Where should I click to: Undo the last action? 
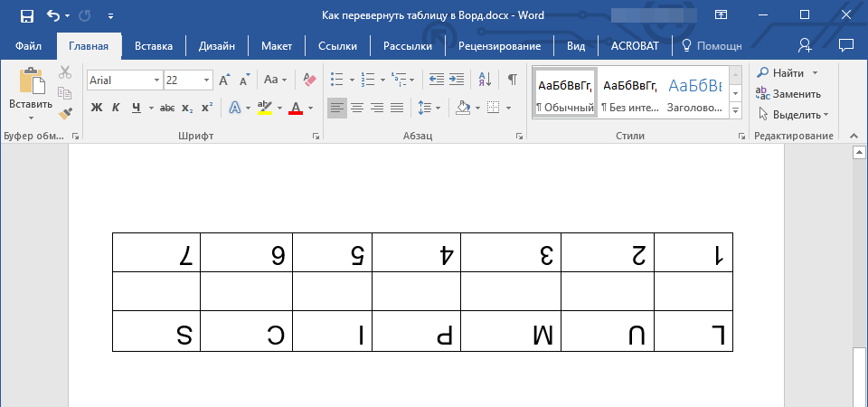click(53, 16)
